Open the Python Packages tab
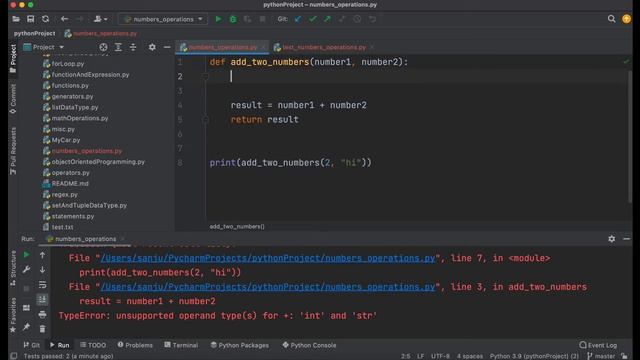This screenshot has height=360, width=640. 240,345
